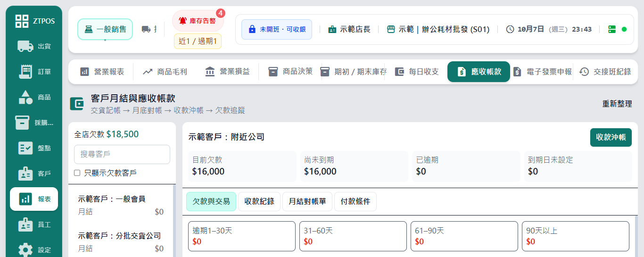Viewport: 644px width, 257px height.
Task: Click the clock showing 10月7日 23:43
Action: 549,29
